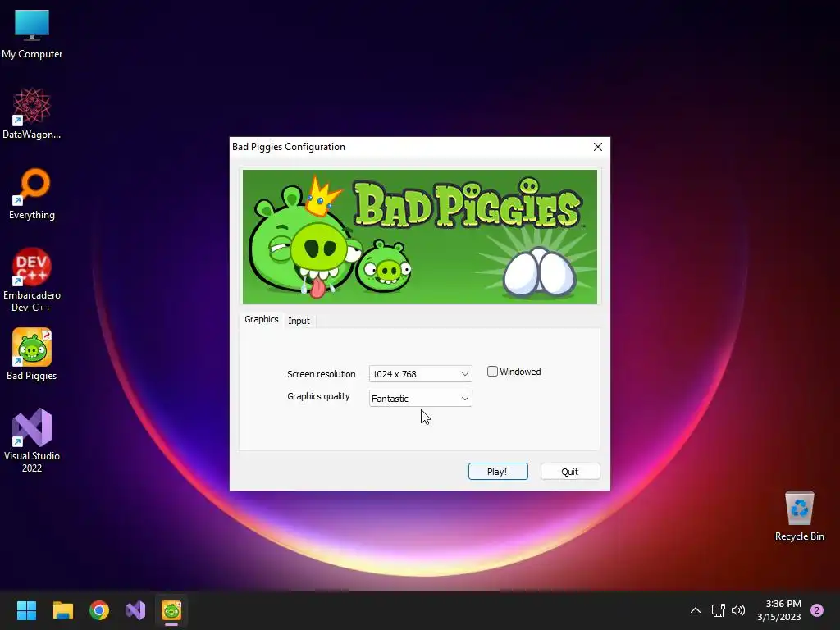The height and width of the screenshot is (630, 840).
Task: Open the notification center badge
Action: pyautogui.click(x=817, y=610)
